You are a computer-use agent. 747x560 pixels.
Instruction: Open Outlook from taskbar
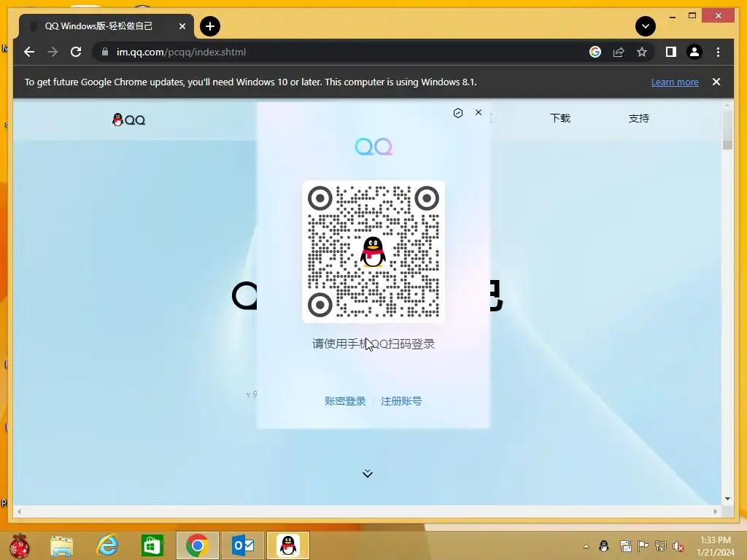coord(243,545)
